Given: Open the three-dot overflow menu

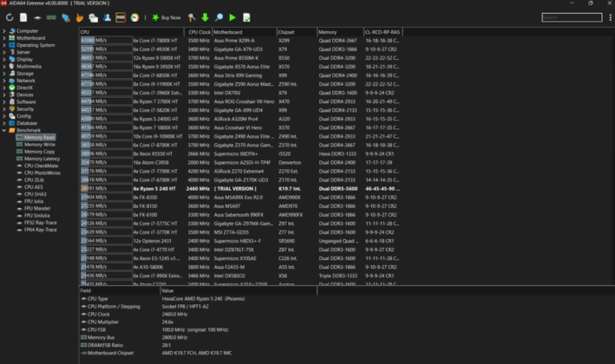Looking at the screenshot, I should tap(611, 17).
